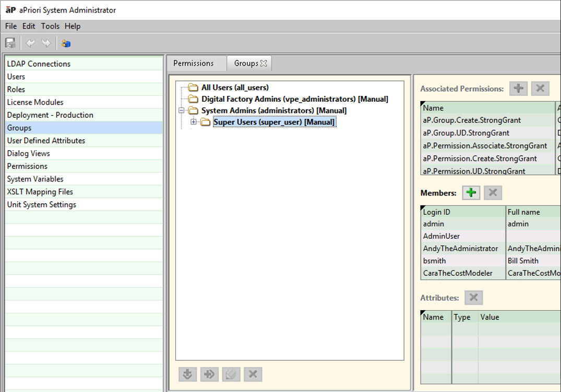Open Dialog Views in sidebar

coord(83,153)
